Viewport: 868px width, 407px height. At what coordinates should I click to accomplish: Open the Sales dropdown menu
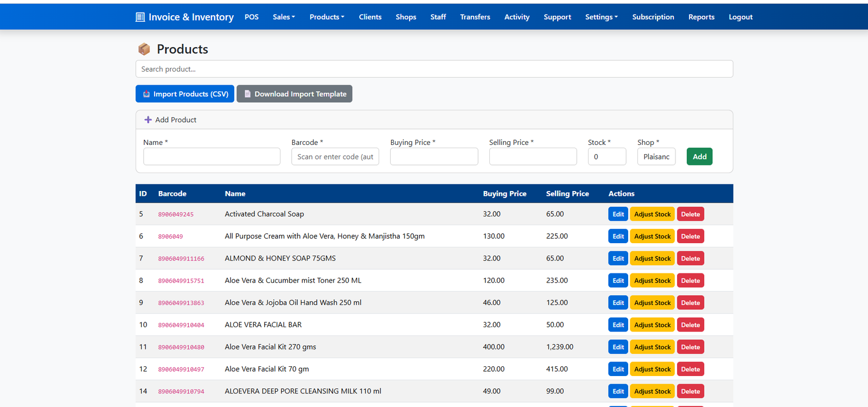[x=284, y=17]
